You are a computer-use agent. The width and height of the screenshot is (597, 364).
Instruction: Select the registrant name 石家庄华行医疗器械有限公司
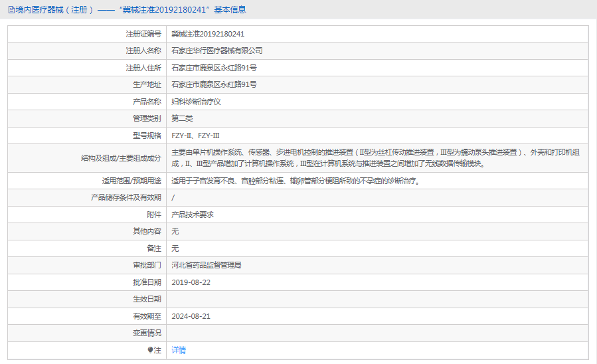tap(217, 50)
